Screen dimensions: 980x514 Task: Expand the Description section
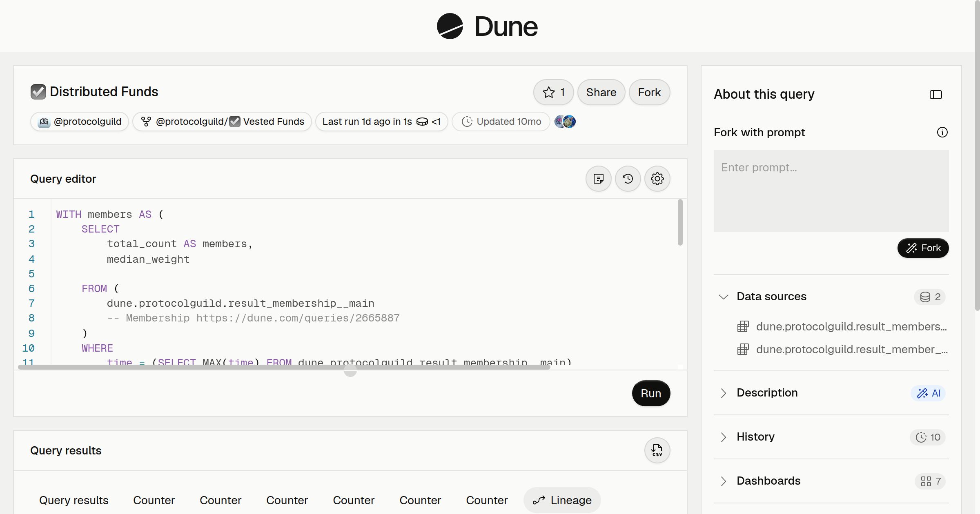point(723,393)
